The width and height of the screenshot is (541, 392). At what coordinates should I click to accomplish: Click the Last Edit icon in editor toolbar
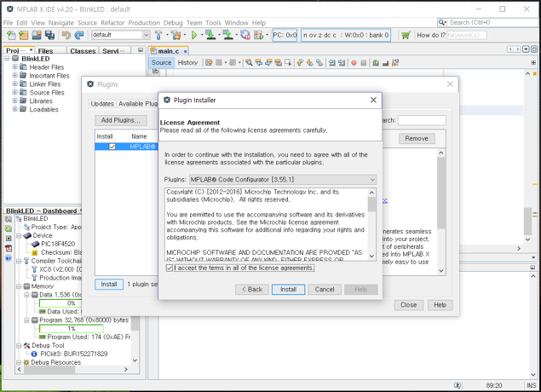(209, 62)
